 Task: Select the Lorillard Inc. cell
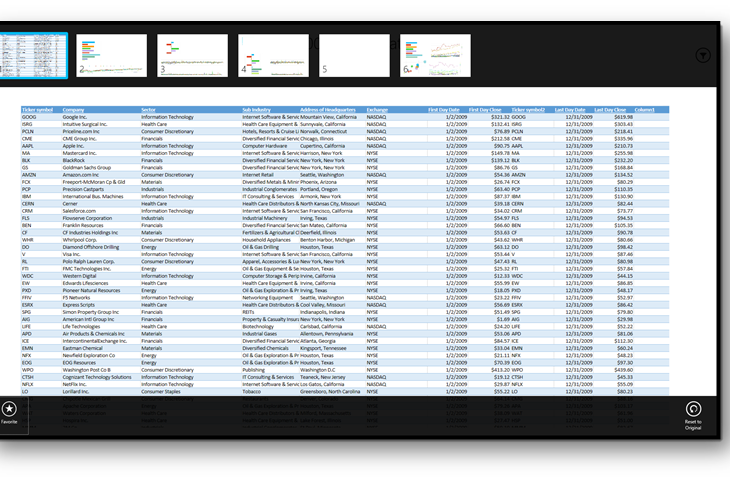pos(76,391)
